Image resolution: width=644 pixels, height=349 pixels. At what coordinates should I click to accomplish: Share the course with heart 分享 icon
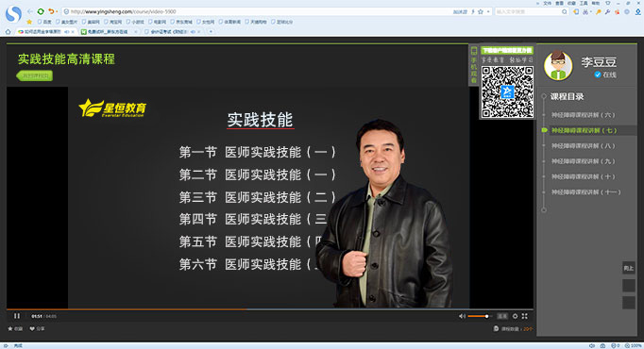(37, 329)
